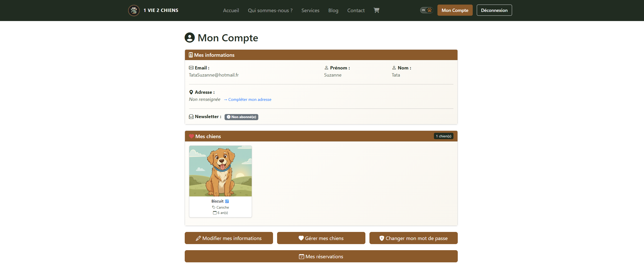Click the newsletter envelope icon
The width and height of the screenshot is (644, 274).
191,116
